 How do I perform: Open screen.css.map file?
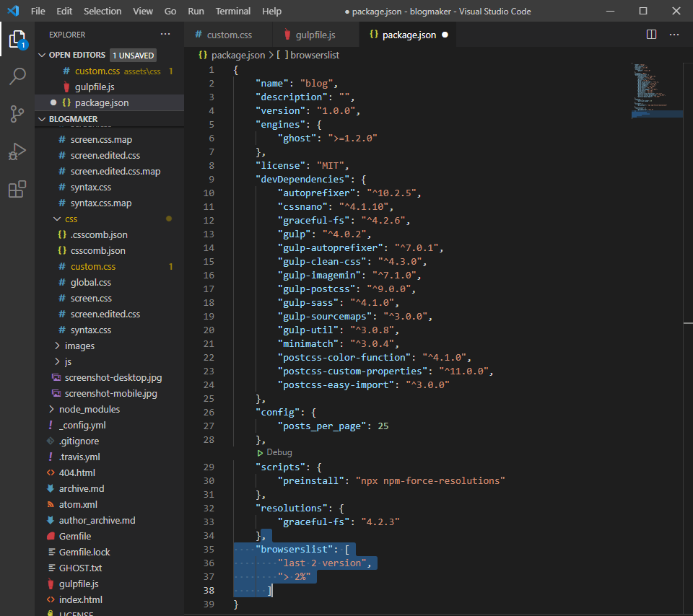[x=110, y=139]
